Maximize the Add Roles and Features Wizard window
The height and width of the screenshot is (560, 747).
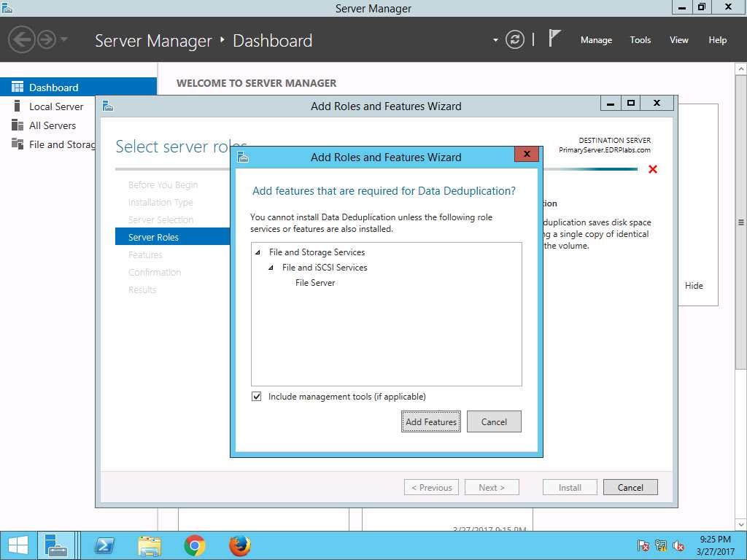631,103
